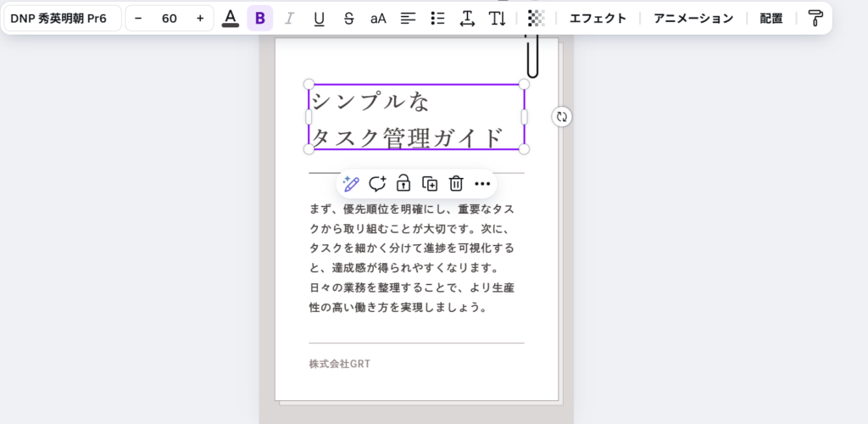Delete the selected text box
This screenshot has width=868, height=424.
(456, 183)
